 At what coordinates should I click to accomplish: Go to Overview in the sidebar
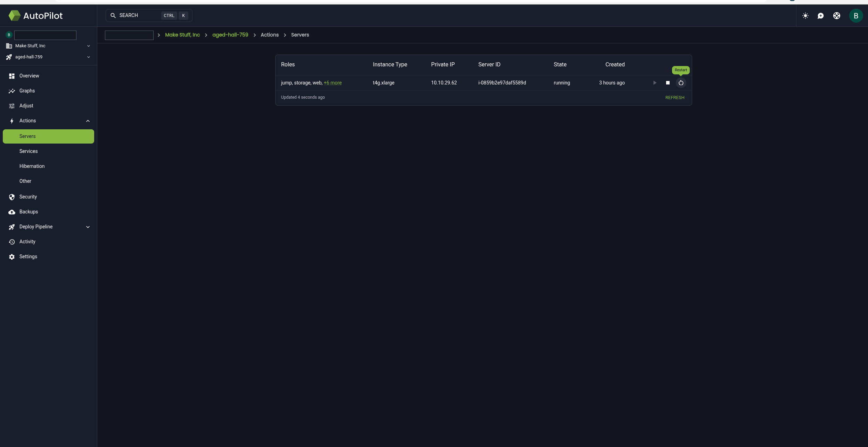[x=48, y=76]
